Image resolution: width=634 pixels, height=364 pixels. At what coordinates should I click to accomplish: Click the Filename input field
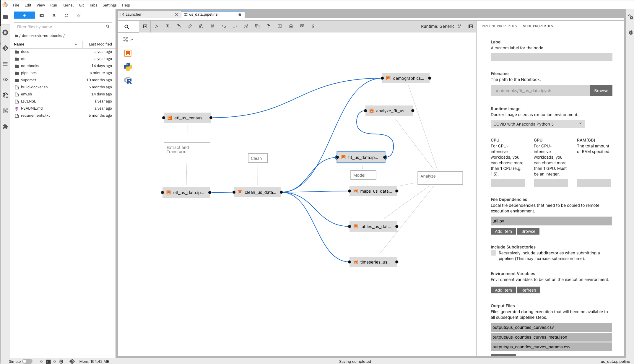click(x=539, y=91)
